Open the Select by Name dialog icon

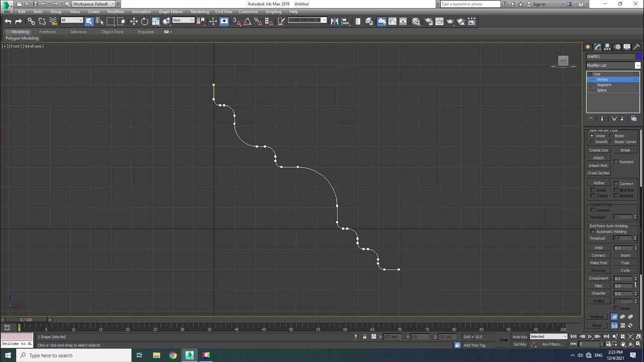coord(100,21)
